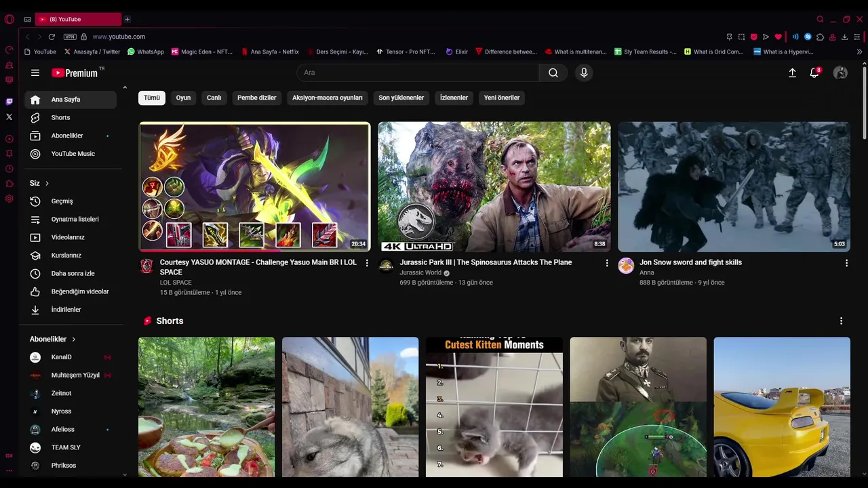Open the KanalD subscription channel

tap(71, 357)
